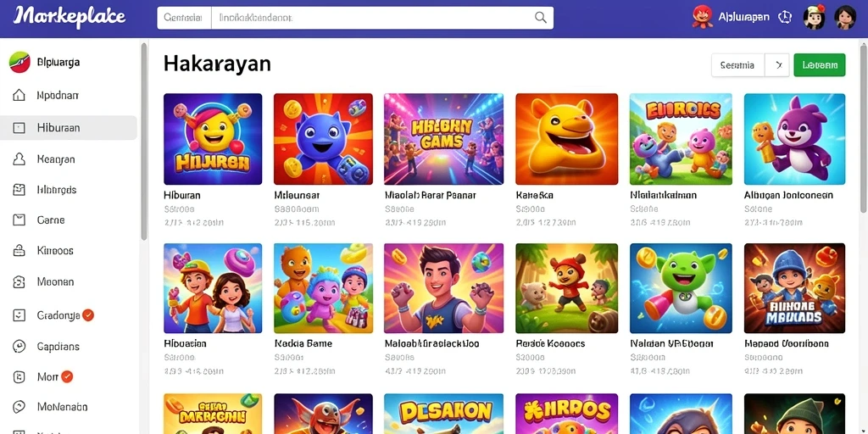Open the blue helmet builders thumbnail

[x=795, y=288]
